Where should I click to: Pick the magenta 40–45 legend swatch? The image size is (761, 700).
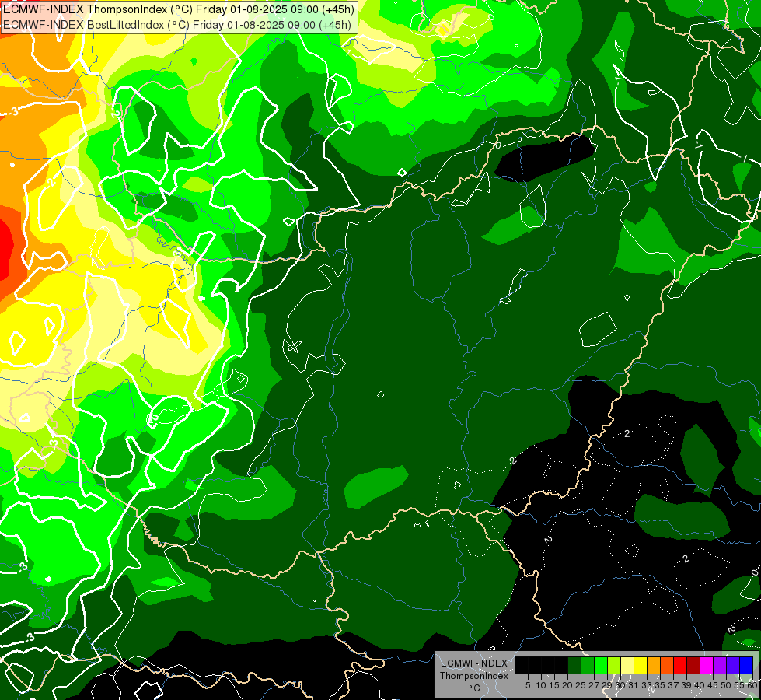pyautogui.click(x=707, y=665)
